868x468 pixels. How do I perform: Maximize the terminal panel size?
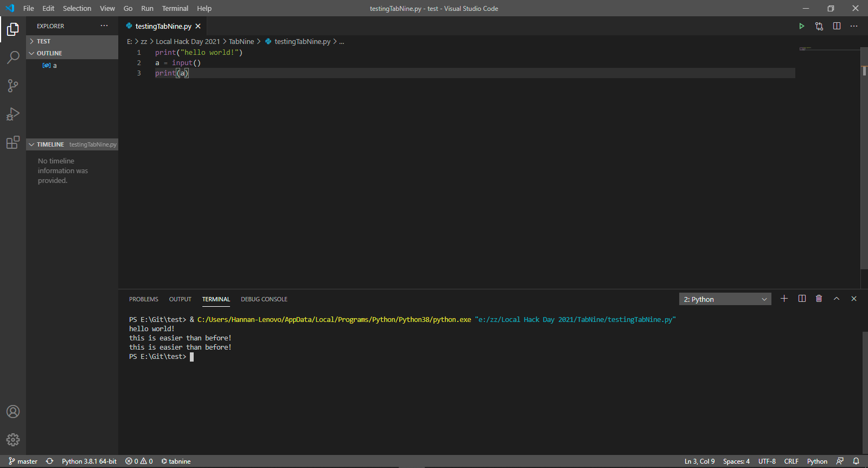pos(837,299)
